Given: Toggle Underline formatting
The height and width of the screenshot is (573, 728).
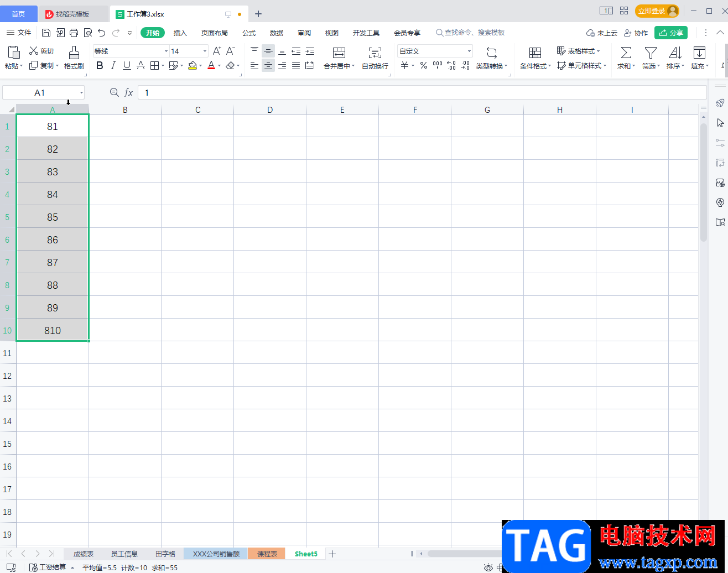Looking at the screenshot, I should 127,66.
